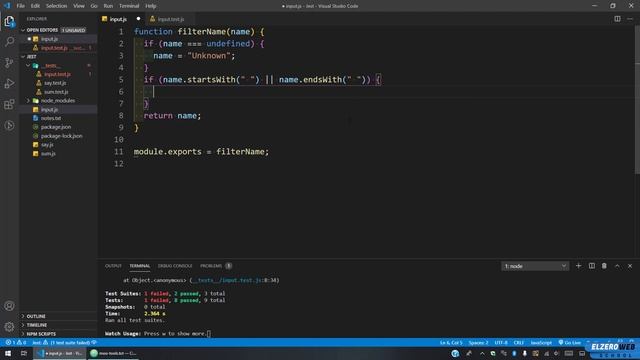Open the Explorer view in activity bar
Image resolution: width=640 pixels, height=360 pixels.
click(9, 21)
